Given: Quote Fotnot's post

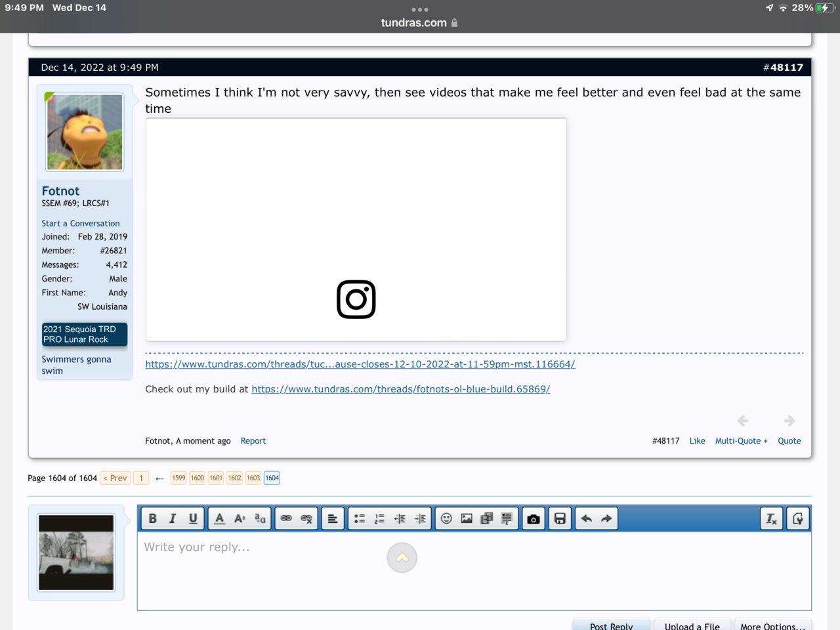Looking at the screenshot, I should (x=789, y=441).
